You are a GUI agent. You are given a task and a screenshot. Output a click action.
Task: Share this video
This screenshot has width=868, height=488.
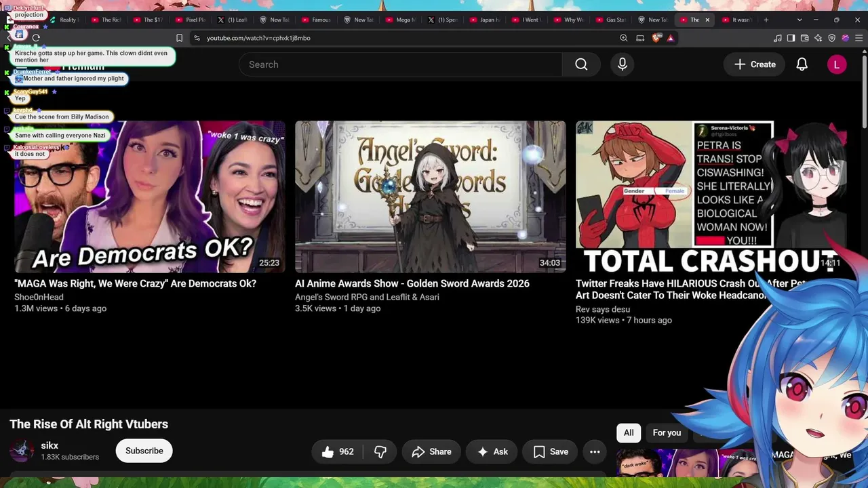(x=431, y=451)
